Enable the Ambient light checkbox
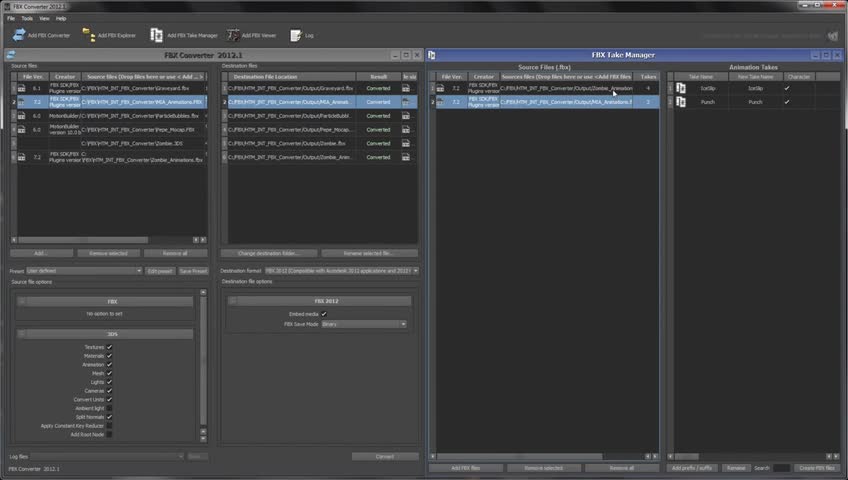Viewport: 848px width, 480px height. tap(109, 408)
